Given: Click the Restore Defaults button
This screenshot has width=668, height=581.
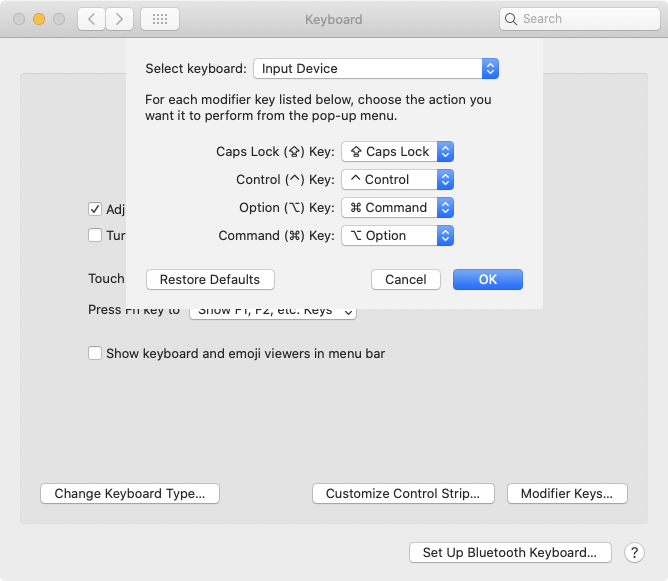Looking at the screenshot, I should pyautogui.click(x=210, y=280).
